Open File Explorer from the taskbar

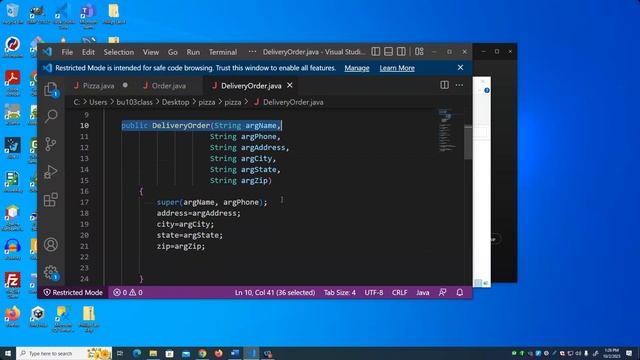click(x=153, y=353)
